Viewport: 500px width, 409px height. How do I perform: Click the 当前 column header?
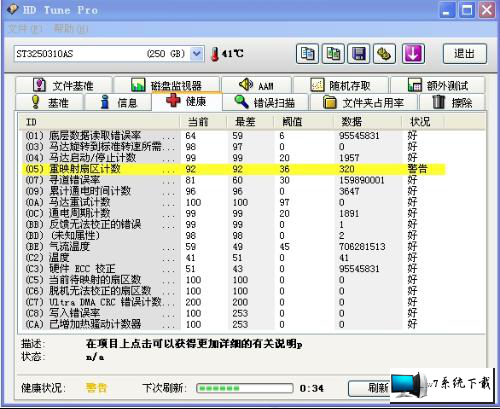tap(203, 122)
